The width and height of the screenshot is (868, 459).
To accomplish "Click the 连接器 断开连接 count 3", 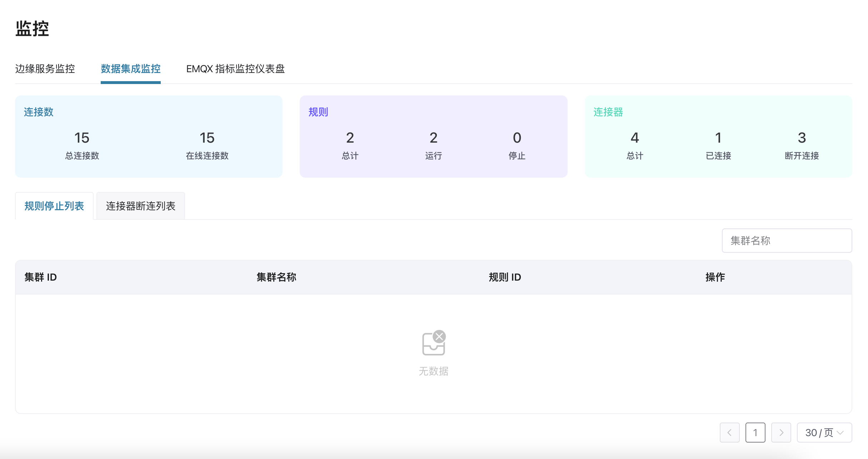I will click(x=802, y=138).
